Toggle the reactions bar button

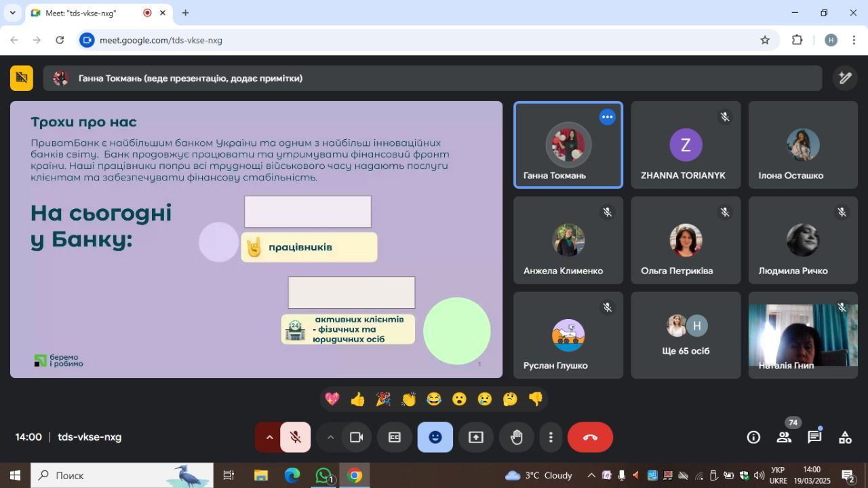tap(435, 437)
